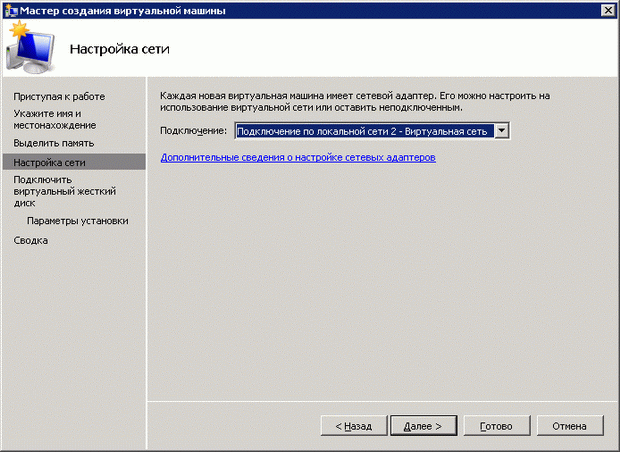620x452 pixels.
Task: Open the 'Выделить память' step
Action: pos(54,143)
